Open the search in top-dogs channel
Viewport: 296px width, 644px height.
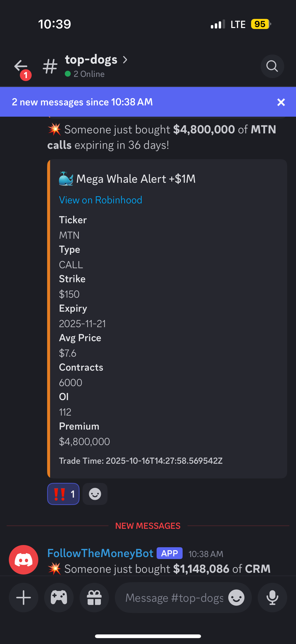[272, 66]
